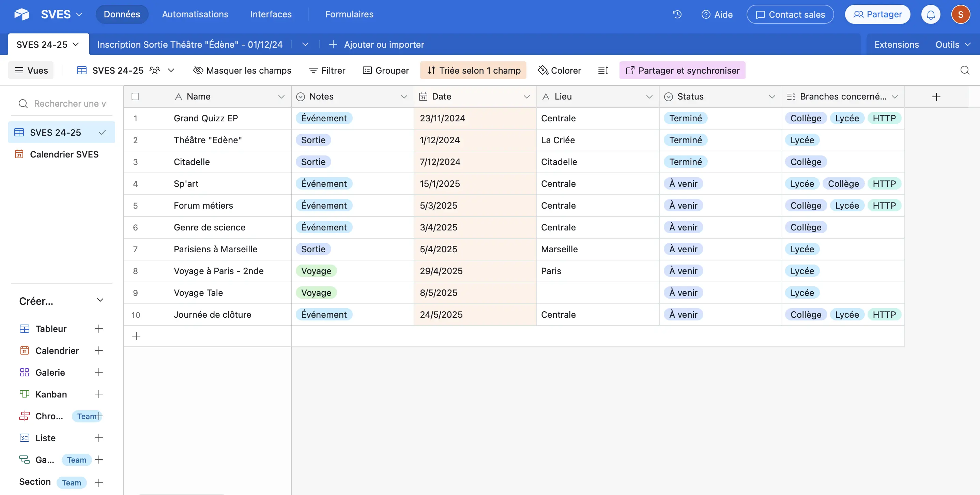
Task: Click Voyage tag in Voyage Tale row
Action: [316, 292]
